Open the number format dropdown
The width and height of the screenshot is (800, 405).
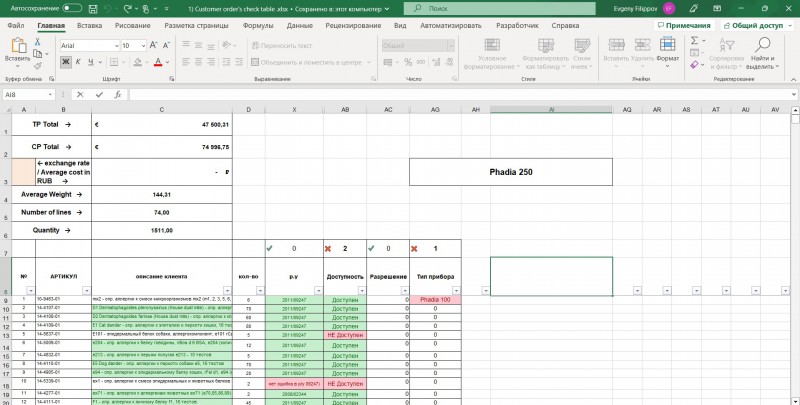pos(451,45)
